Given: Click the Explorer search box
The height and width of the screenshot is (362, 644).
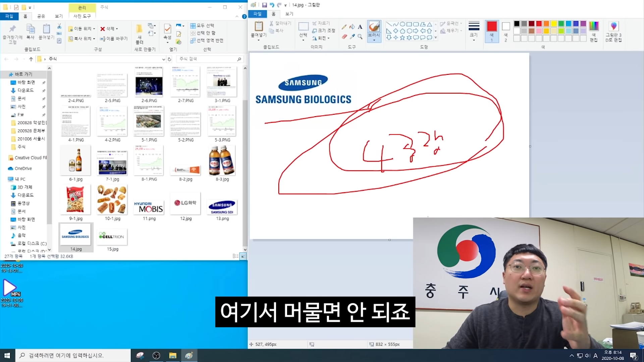Looking at the screenshot, I should pyautogui.click(x=210, y=59).
